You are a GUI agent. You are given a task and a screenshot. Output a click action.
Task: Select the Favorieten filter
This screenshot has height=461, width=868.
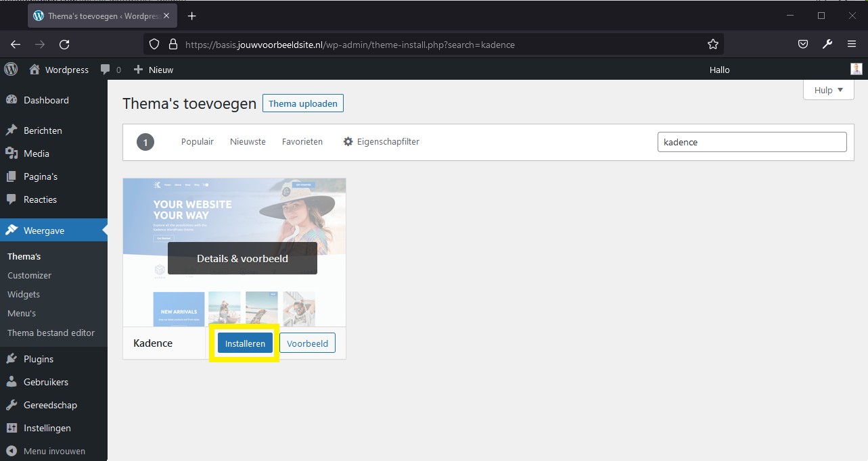[302, 141]
